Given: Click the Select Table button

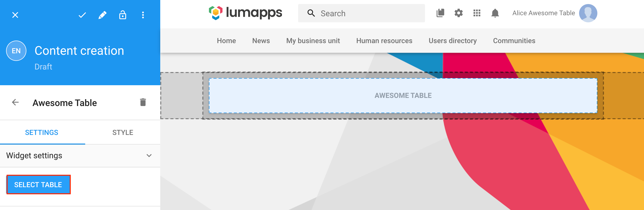Looking at the screenshot, I should coord(38,185).
